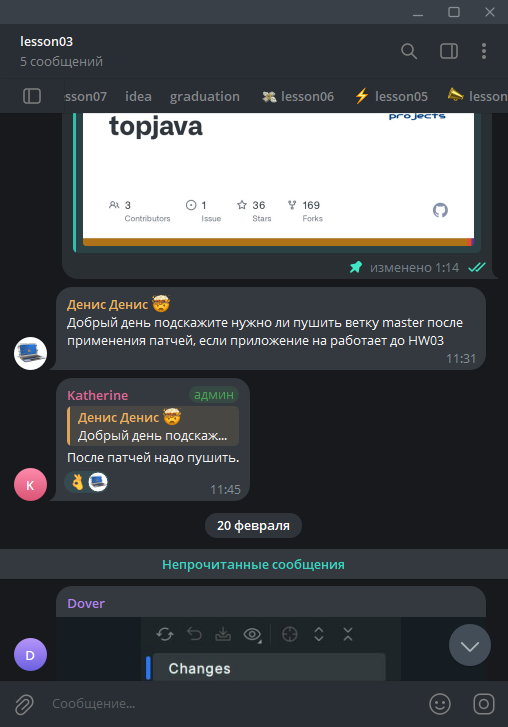
Task: Switch to the graduation topic tab
Action: click(204, 96)
